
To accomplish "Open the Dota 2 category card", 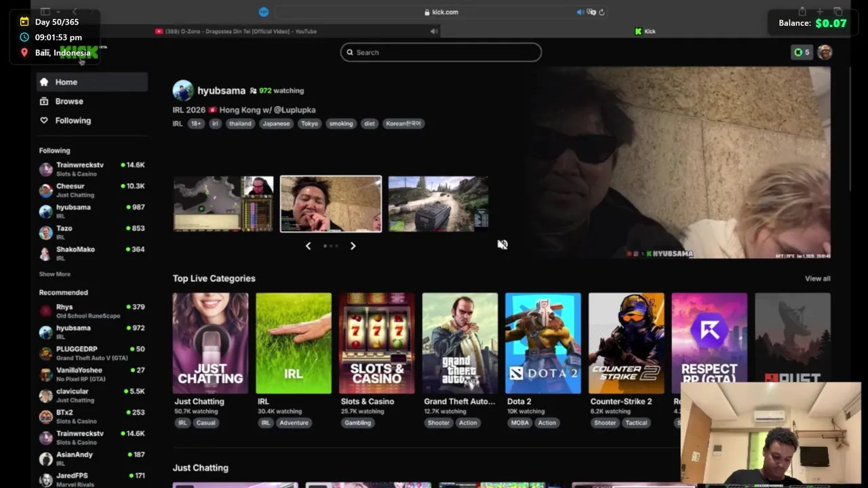I will click(x=543, y=343).
